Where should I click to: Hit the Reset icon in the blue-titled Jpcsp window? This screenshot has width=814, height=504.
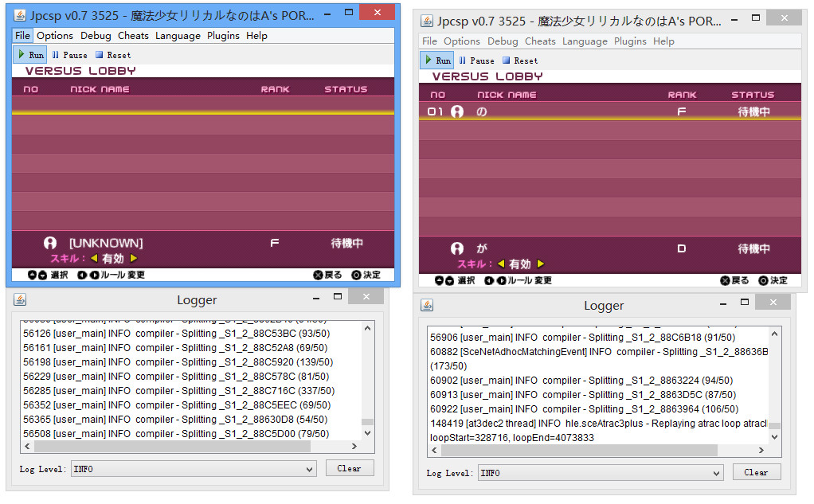[x=99, y=55]
